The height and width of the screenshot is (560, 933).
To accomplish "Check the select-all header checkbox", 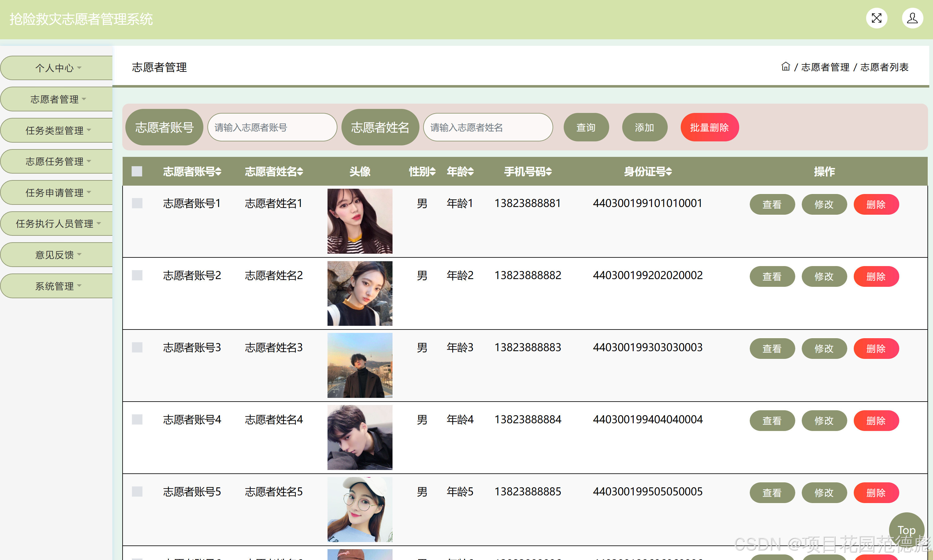I will (x=137, y=172).
